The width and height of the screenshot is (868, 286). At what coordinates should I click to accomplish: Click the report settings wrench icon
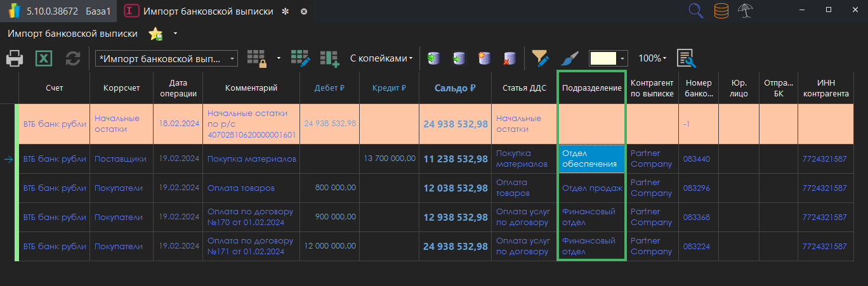point(686,58)
